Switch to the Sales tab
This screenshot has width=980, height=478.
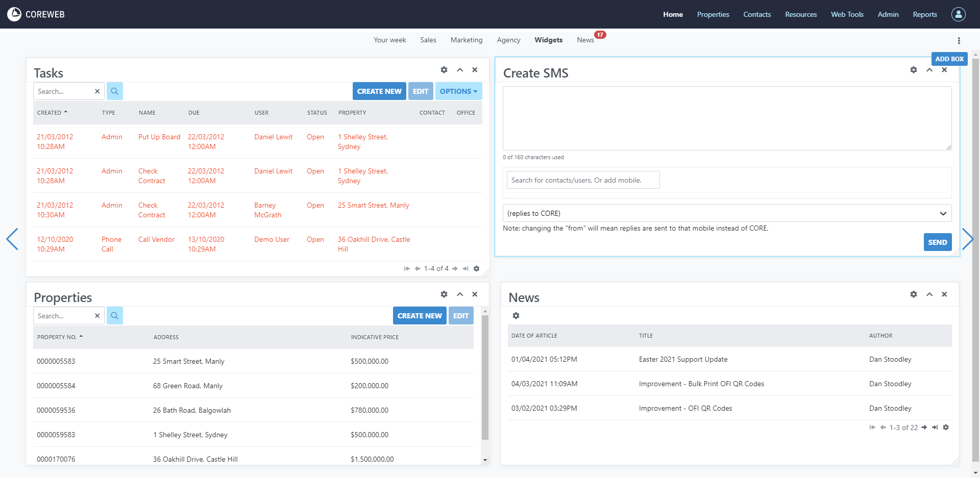pyautogui.click(x=428, y=40)
